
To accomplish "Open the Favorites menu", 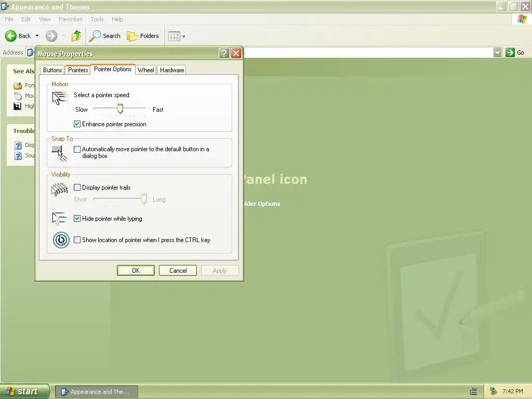I will (71, 19).
